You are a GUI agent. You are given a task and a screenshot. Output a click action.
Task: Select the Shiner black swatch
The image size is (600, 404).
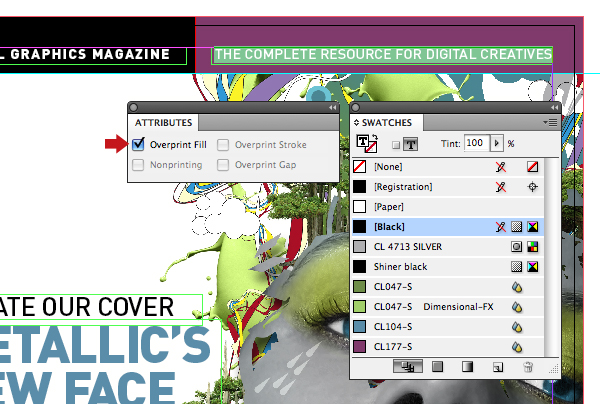448,267
